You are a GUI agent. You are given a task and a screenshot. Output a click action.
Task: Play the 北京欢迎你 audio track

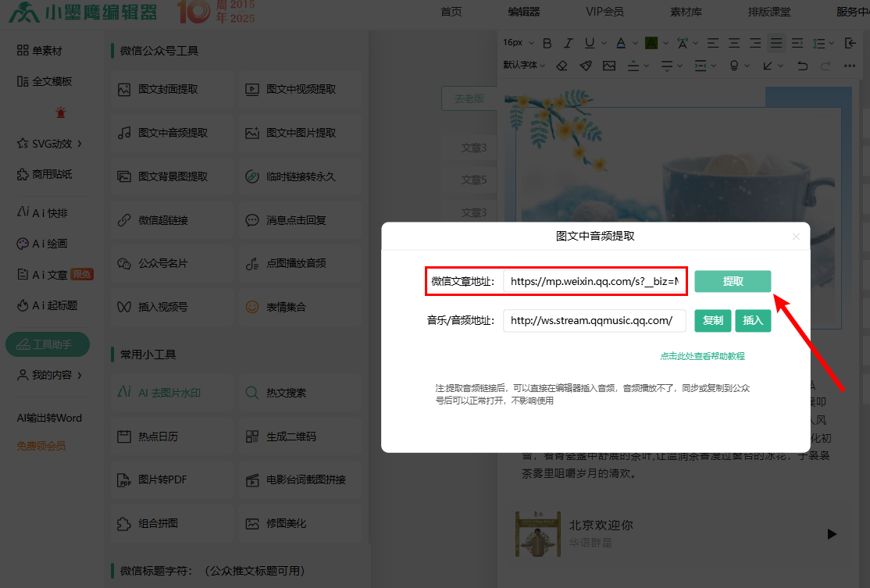(x=832, y=534)
